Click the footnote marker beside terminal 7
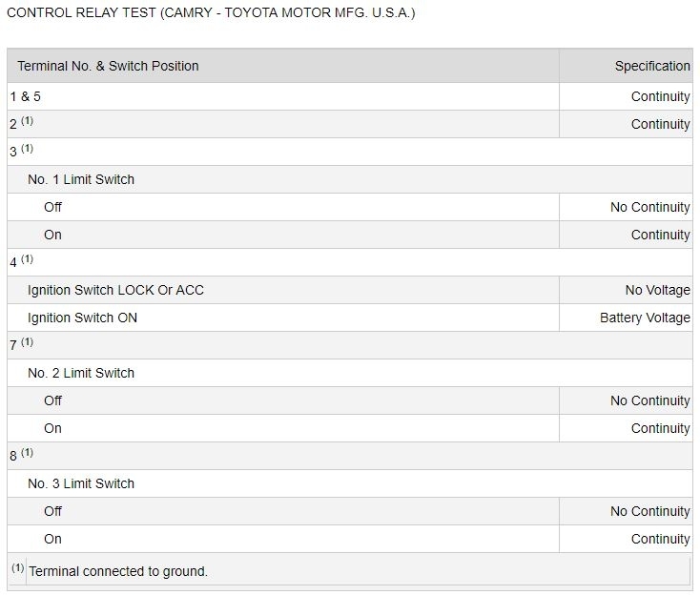This screenshot has width=700, height=595. (x=27, y=342)
